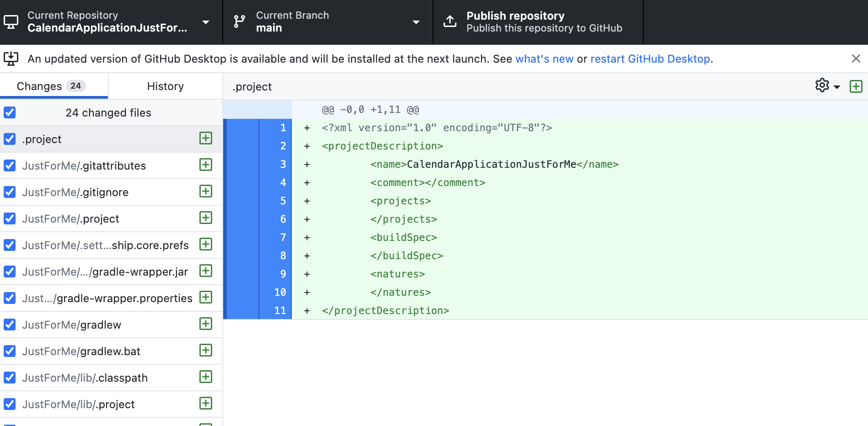Select diff line 11 number gutter

(275, 311)
